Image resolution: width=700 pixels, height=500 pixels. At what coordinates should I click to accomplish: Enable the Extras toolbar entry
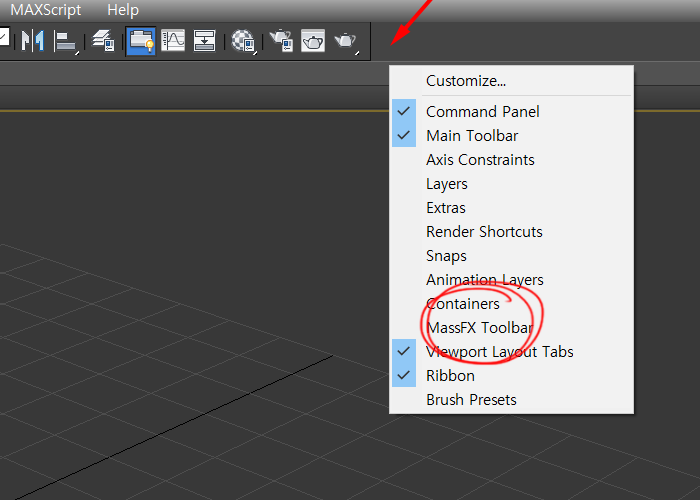click(x=512, y=208)
